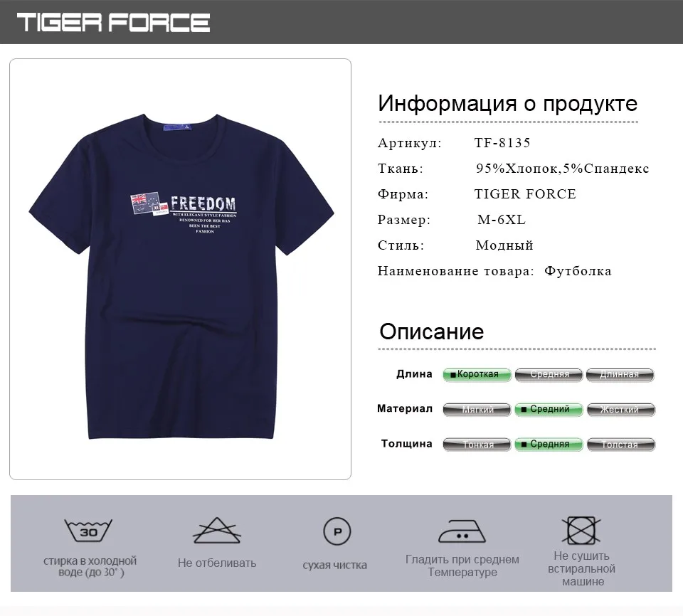683x616 pixels.
Task: Select the Жесткий material option
Action: [620, 409]
